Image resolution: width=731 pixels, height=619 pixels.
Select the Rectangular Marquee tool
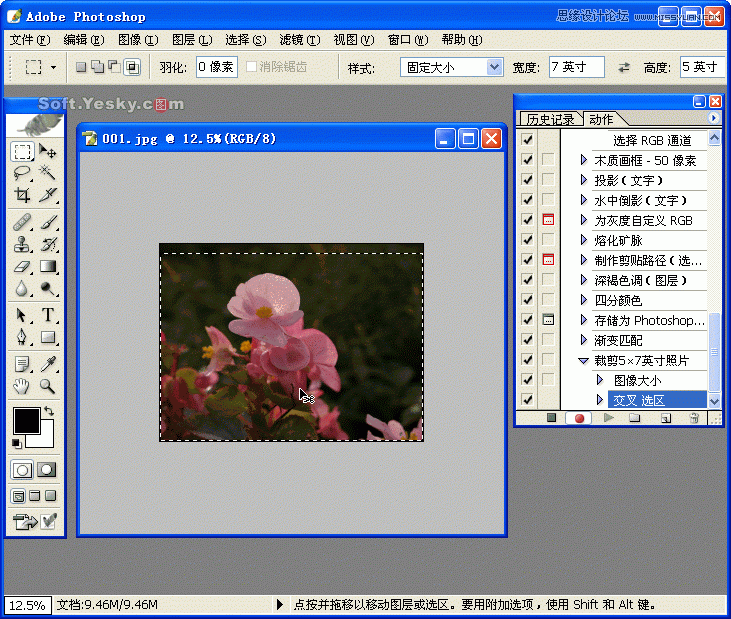pyautogui.click(x=22, y=151)
